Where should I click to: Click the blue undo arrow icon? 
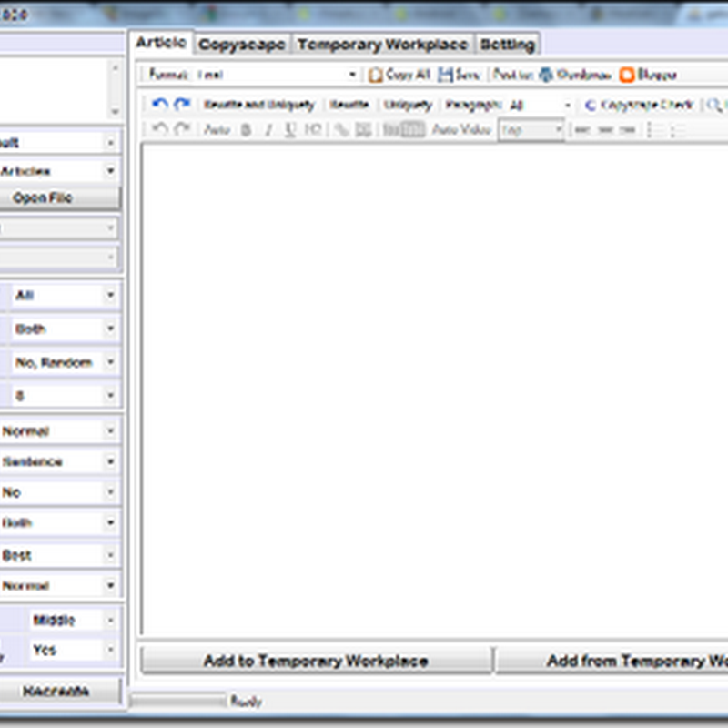[x=160, y=104]
